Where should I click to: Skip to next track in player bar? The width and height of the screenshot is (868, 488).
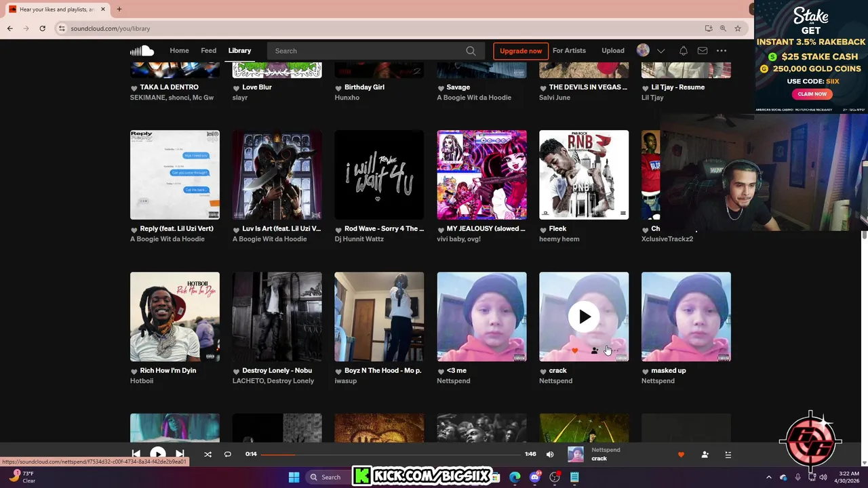(180, 454)
